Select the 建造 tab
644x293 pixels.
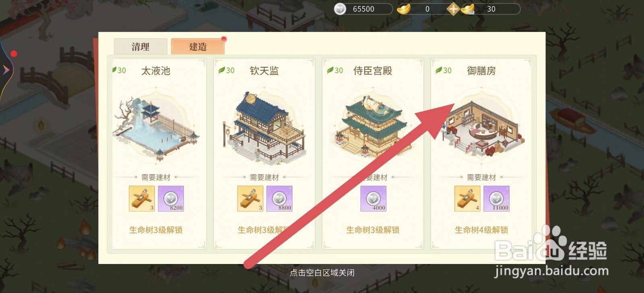[x=198, y=46]
